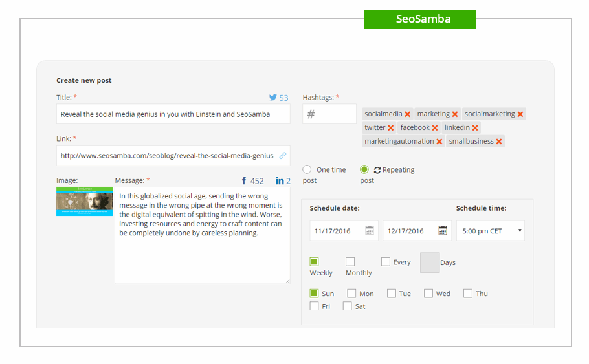Screen dimensions: 589x364
Task: Click the marketingautomation tag text
Action: 399,141
